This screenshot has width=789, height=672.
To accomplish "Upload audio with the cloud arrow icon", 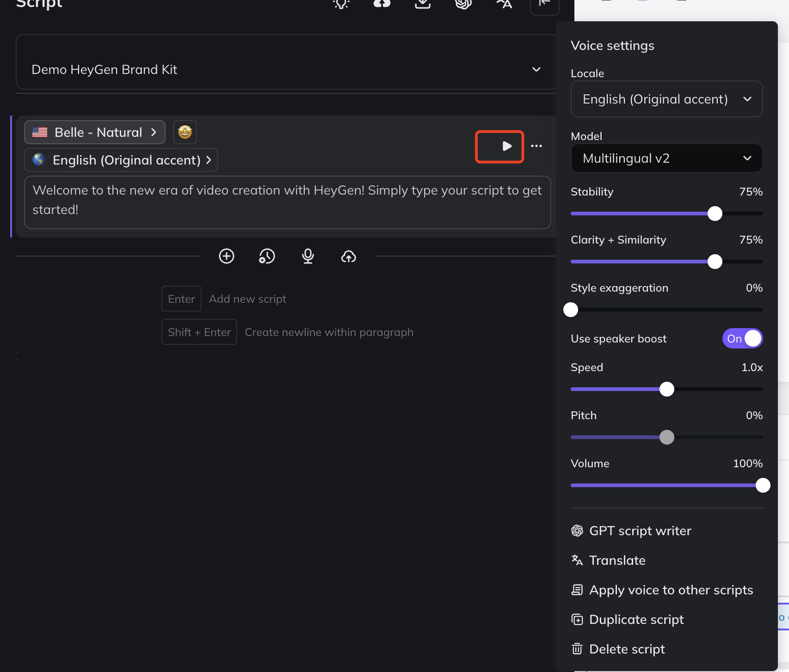I will coord(349,256).
